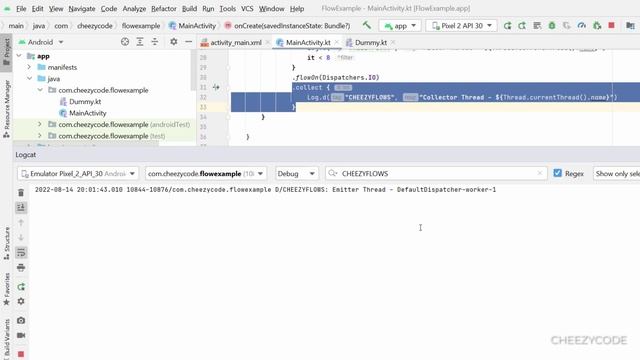Open Logcat settings gear icon
640x360 pixels.
(21, 301)
